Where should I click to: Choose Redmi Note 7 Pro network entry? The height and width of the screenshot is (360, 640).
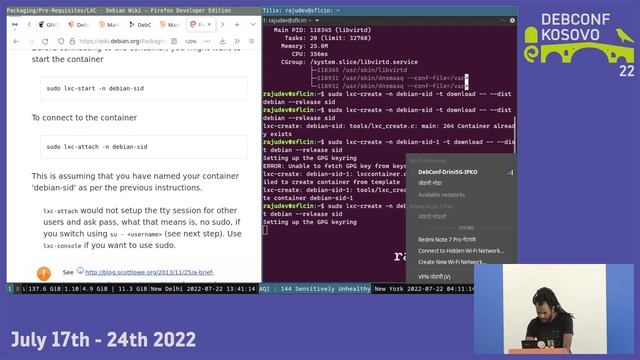[447, 240]
